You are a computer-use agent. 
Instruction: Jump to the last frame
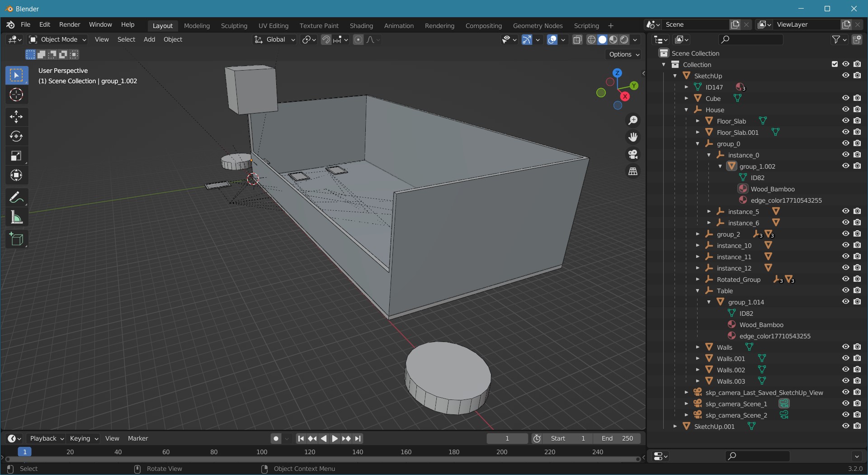[x=358, y=438]
